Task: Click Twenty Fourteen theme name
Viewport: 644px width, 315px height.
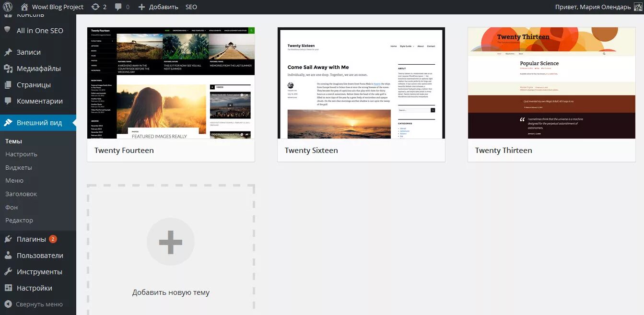Action: 124,151
